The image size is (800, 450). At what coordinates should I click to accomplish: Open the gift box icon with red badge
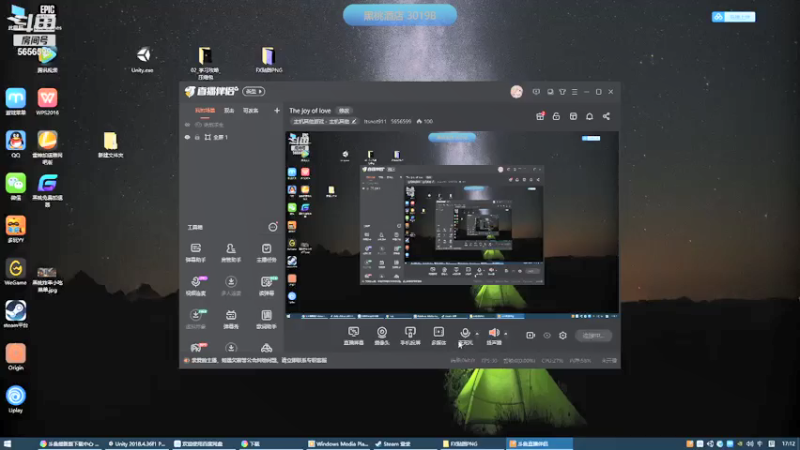[540, 116]
